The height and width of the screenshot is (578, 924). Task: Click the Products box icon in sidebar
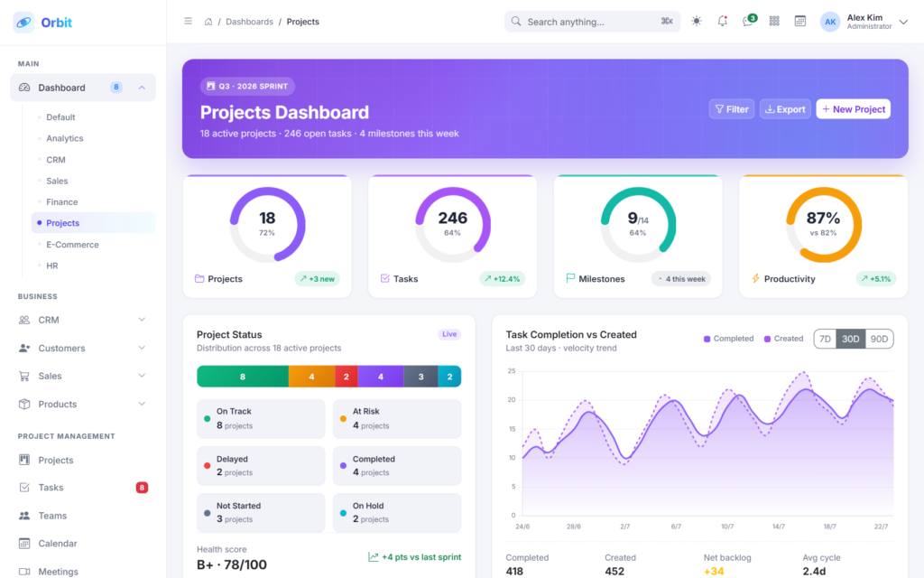tap(24, 404)
